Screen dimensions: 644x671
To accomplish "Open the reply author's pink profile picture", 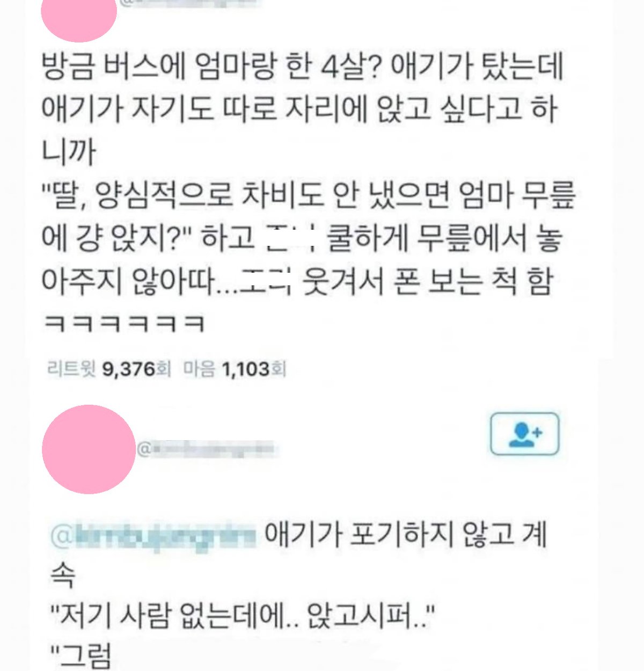I will click(x=89, y=450).
